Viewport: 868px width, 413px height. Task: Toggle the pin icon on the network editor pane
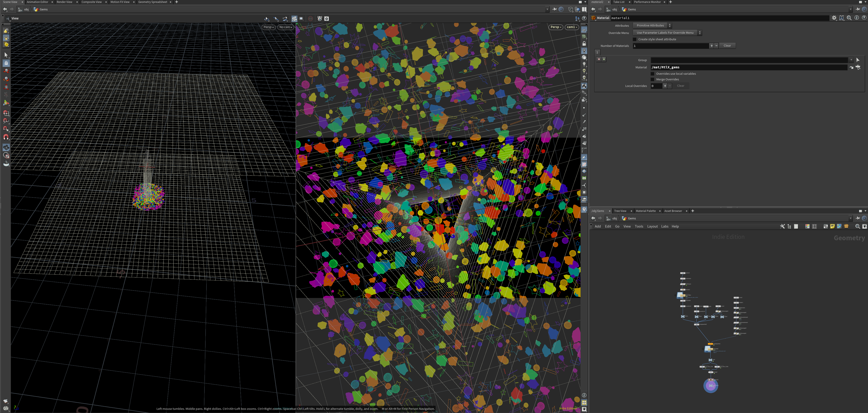[x=858, y=218]
